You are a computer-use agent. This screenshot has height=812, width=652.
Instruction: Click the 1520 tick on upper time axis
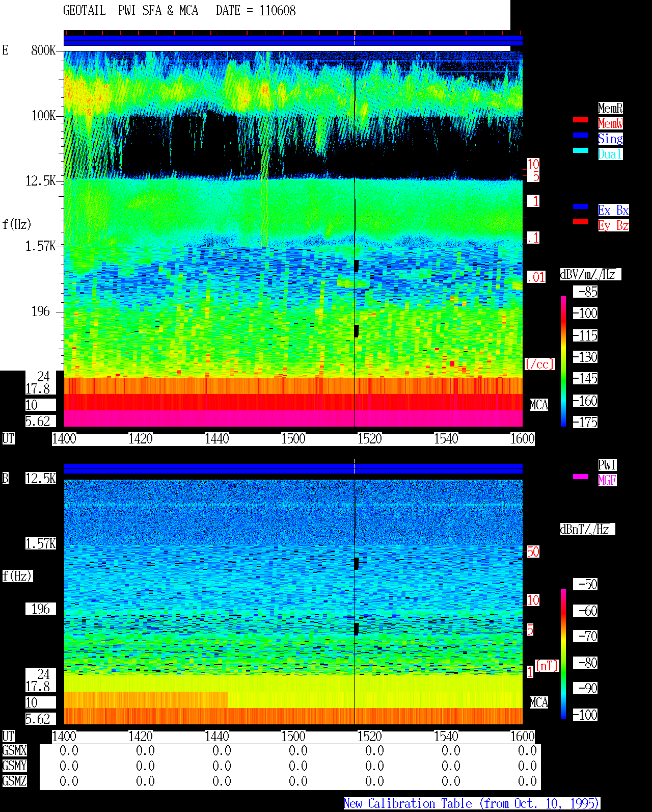(x=369, y=438)
